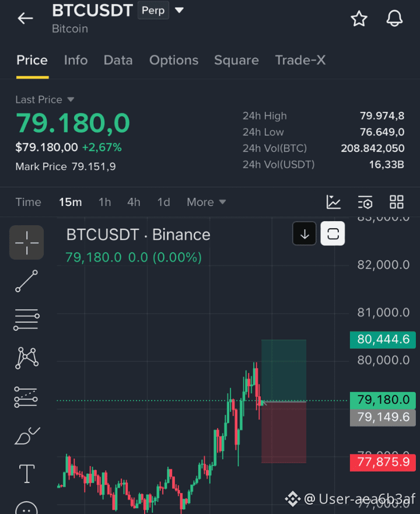
Task: Select the long position forecasting tool
Action: pos(26,397)
